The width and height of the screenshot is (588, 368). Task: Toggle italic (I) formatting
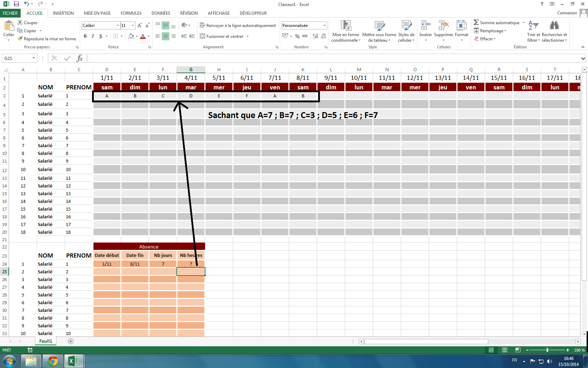click(93, 36)
